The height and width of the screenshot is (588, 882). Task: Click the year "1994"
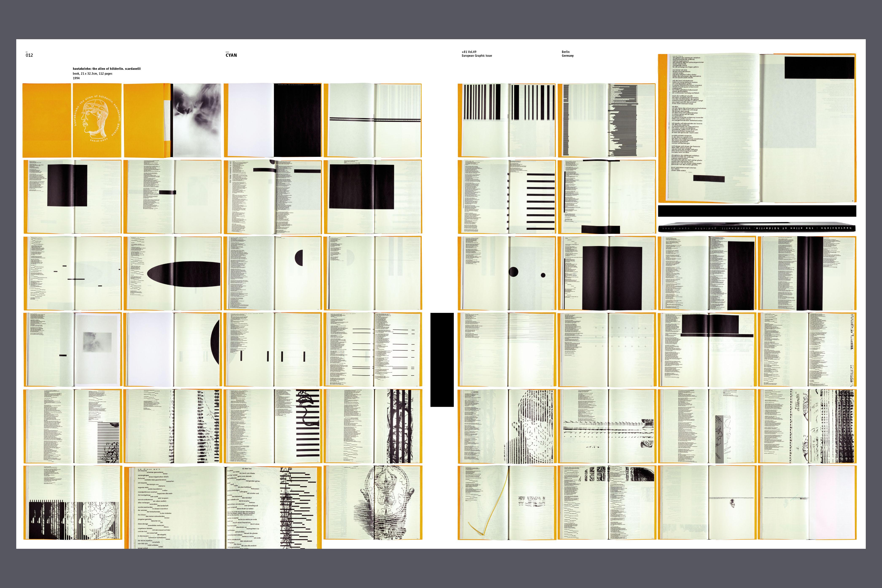(76, 78)
